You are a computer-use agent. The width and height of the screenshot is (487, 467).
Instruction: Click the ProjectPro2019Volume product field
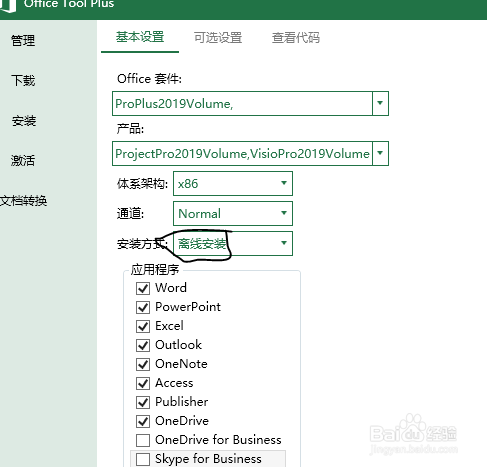(x=242, y=154)
